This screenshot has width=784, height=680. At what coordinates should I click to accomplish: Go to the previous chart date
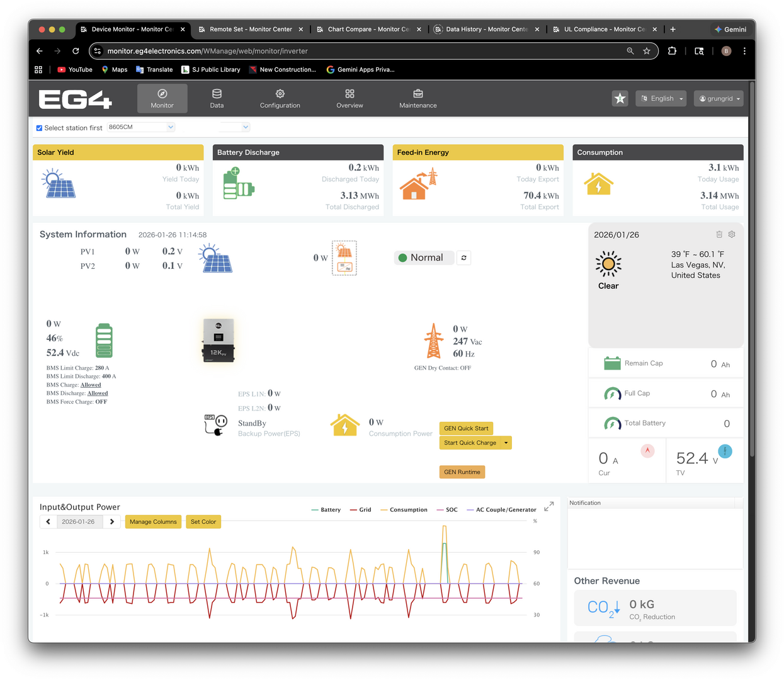pyautogui.click(x=48, y=522)
